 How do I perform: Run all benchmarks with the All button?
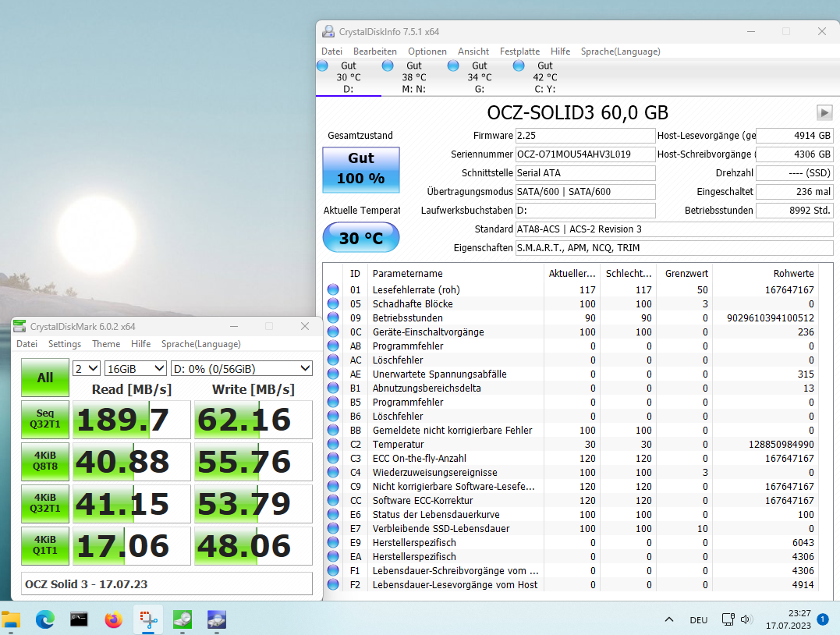pyautogui.click(x=45, y=378)
